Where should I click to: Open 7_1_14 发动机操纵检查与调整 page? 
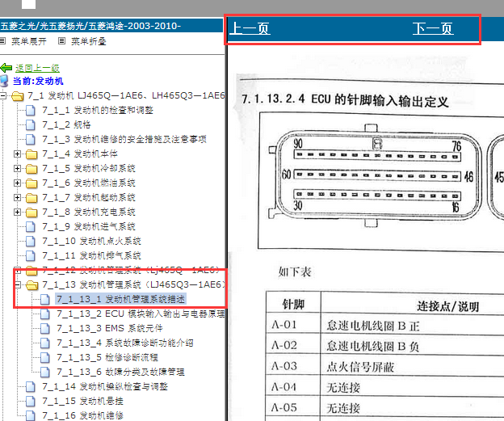coord(105,386)
